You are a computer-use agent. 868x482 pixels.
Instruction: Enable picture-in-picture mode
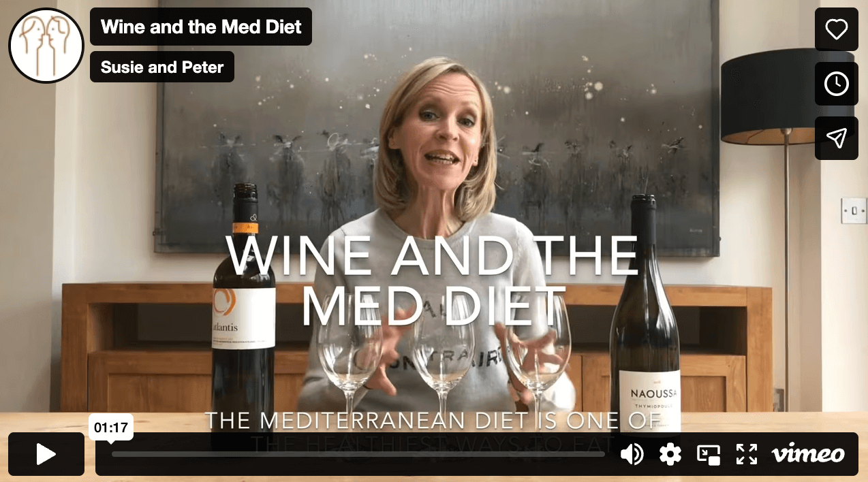(x=709, y=454)
